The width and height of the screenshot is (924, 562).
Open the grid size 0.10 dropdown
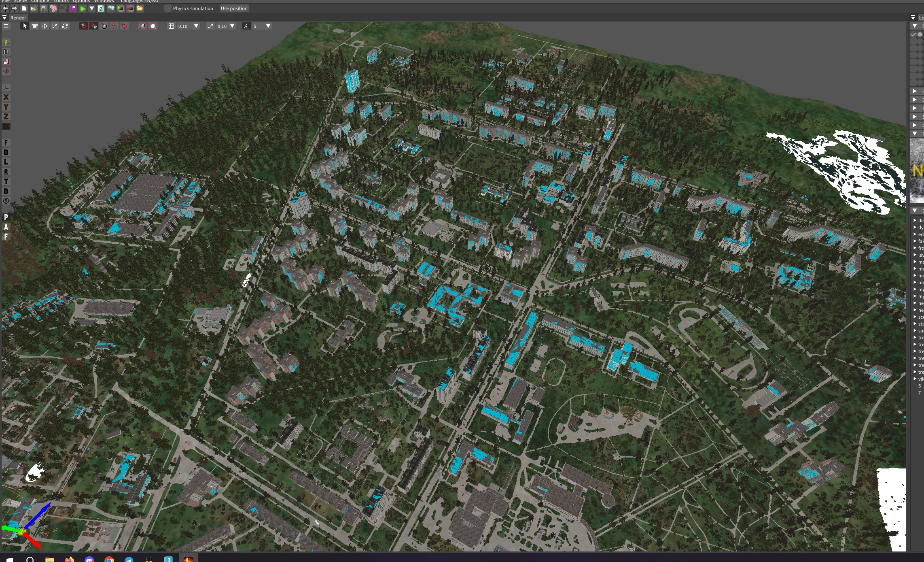[196, 26]
